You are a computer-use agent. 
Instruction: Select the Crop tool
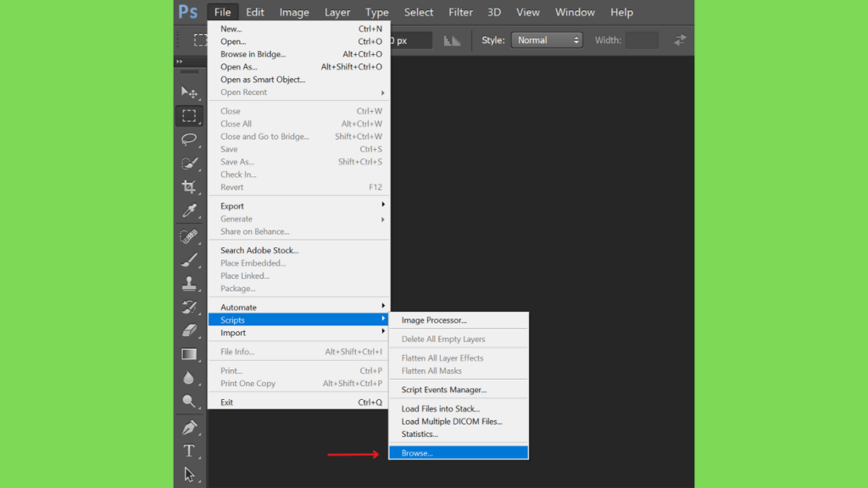(189, 187)
